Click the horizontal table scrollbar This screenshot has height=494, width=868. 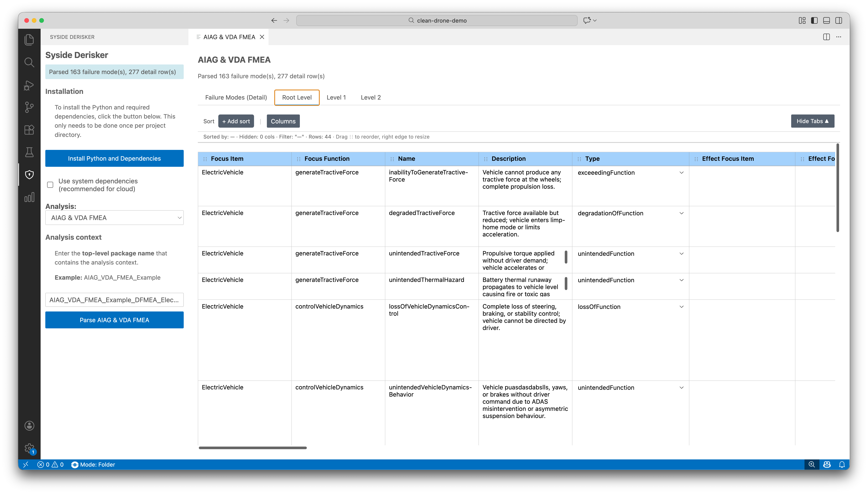coord(252,448)
